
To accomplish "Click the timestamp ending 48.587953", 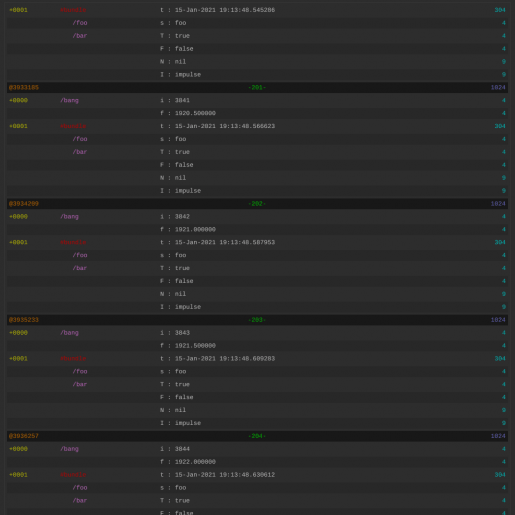I will [225, 242].
